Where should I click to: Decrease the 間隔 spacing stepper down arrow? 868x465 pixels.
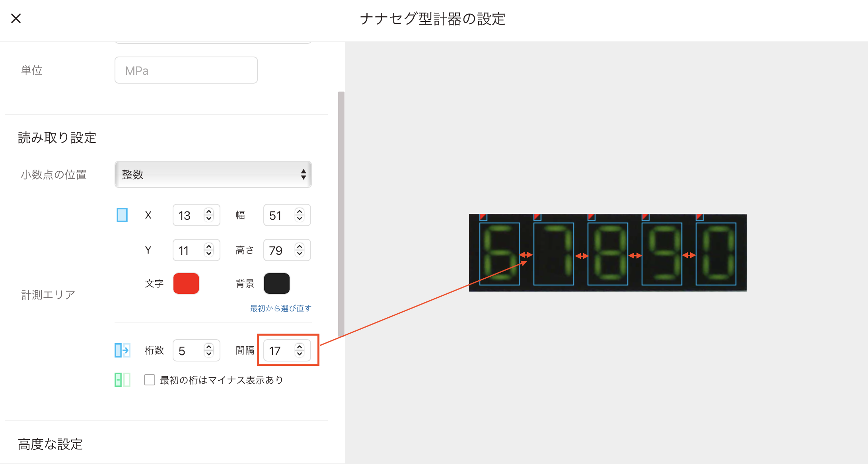[x=300, y=354]
